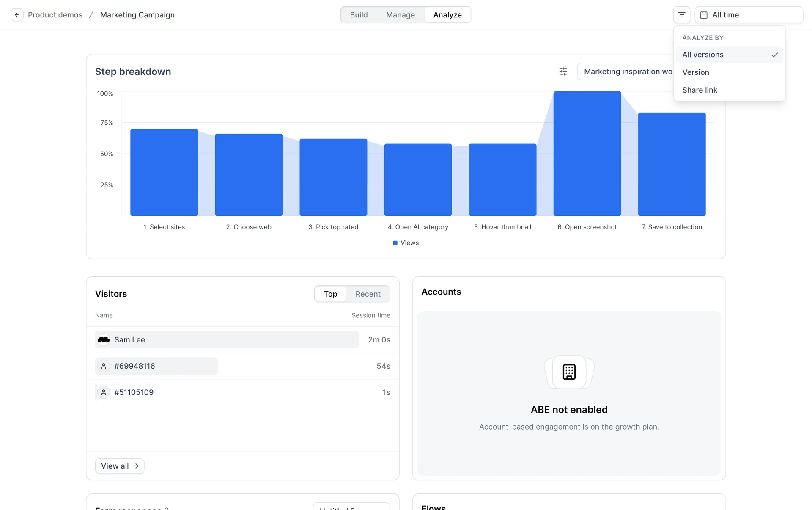Switch to the Build tab
The width and height of the screenshot is (812, 510).
[359, 15]
